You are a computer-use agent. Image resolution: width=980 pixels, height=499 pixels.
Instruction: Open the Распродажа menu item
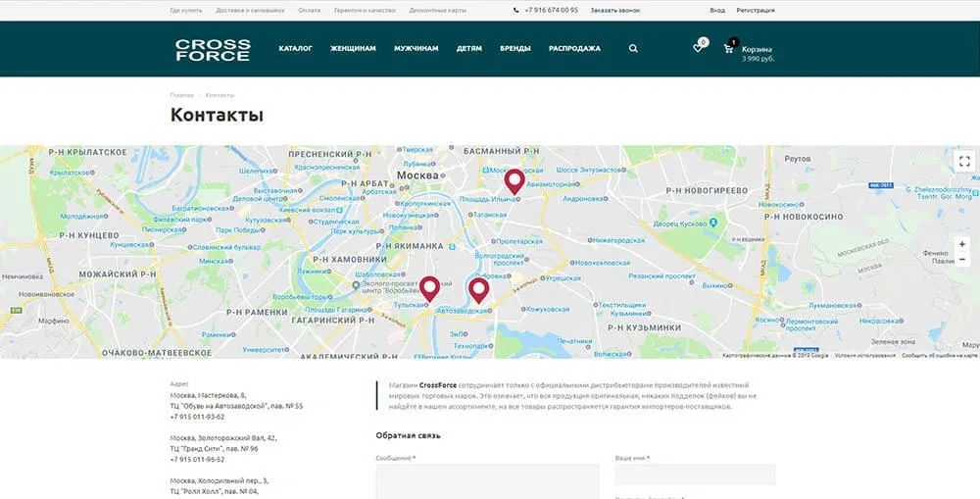point(574,48)
